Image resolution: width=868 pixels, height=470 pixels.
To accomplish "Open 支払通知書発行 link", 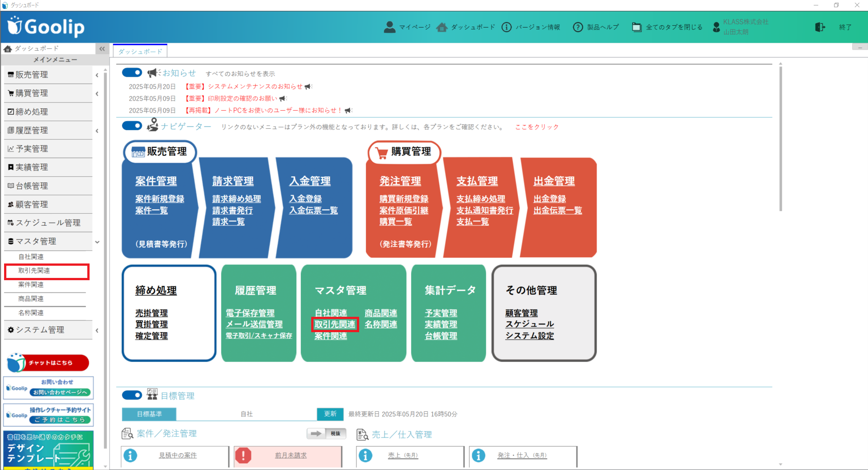I will pos(485,211).
